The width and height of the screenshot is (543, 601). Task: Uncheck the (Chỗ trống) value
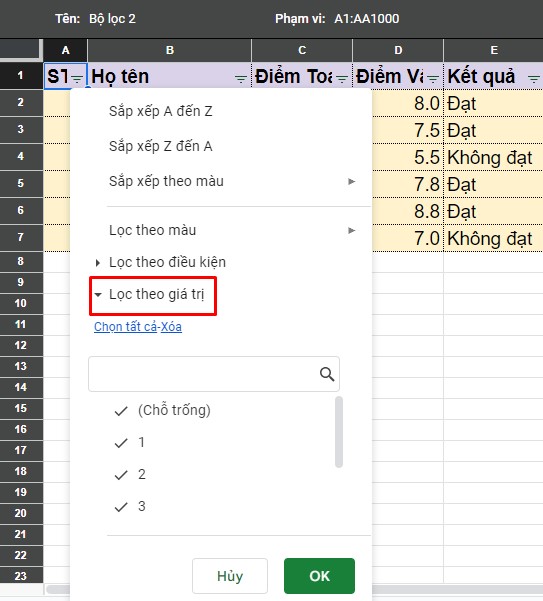click(x=162, y=411)
